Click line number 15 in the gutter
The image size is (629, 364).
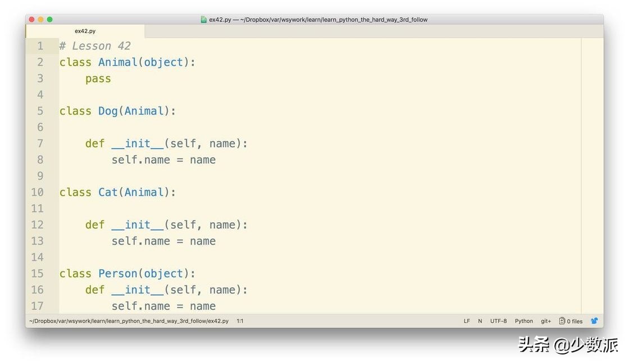(x=37, y=274)
